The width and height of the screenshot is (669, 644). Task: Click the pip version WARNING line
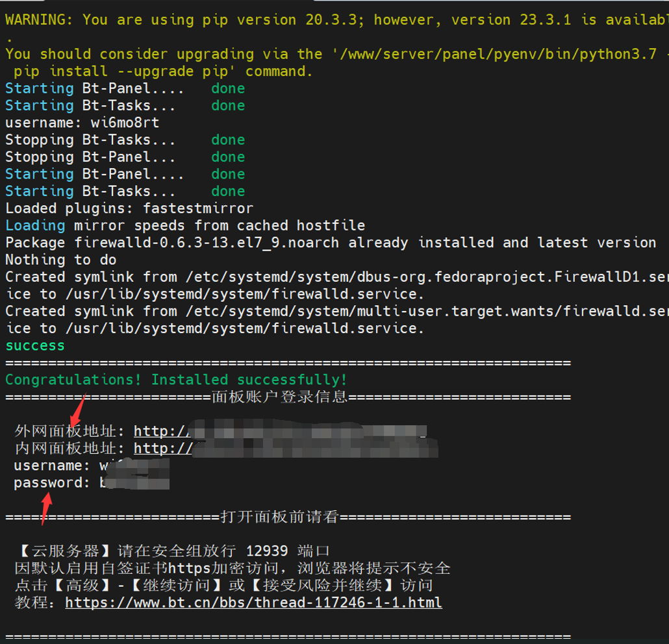[x=337, y=20]
